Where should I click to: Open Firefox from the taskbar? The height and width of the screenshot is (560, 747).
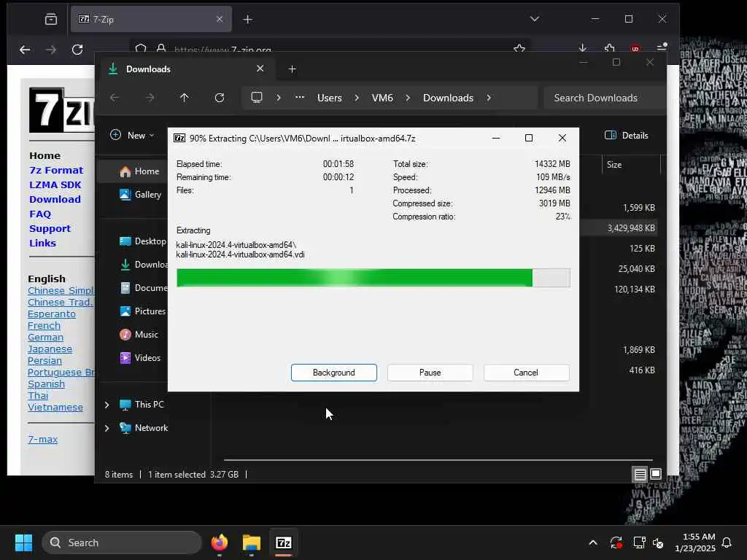219,542
